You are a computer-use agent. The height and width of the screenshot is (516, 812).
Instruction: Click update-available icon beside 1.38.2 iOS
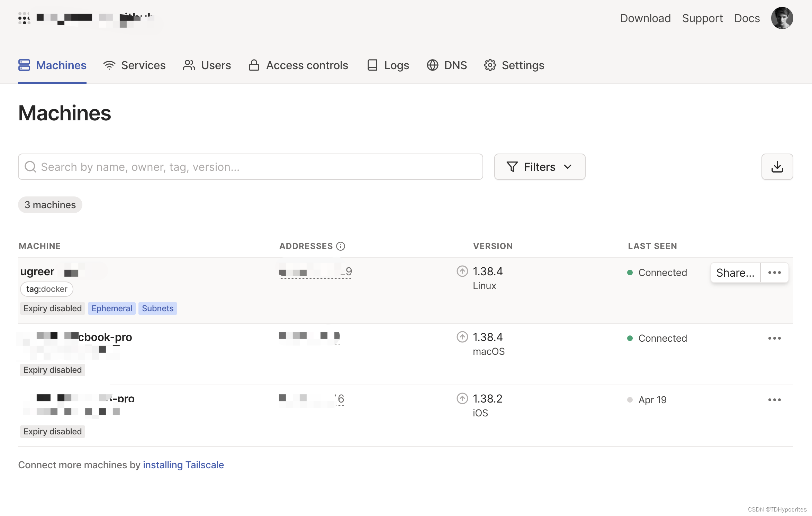[x=462, y=398]
